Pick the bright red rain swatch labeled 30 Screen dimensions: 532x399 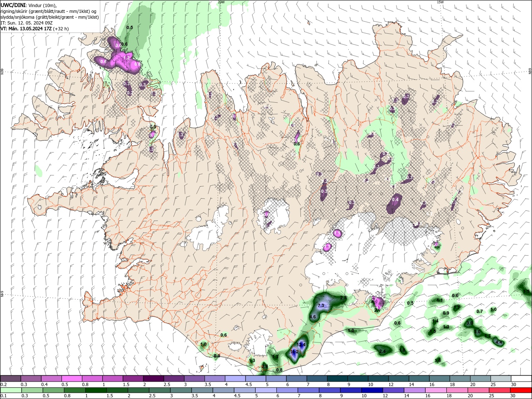click(x=521, y=390)
